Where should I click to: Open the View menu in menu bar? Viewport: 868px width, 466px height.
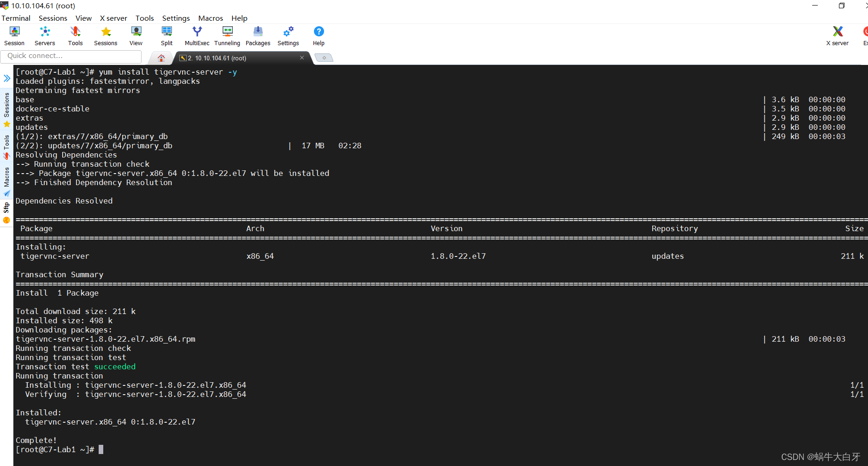click(x=83, y=18)
